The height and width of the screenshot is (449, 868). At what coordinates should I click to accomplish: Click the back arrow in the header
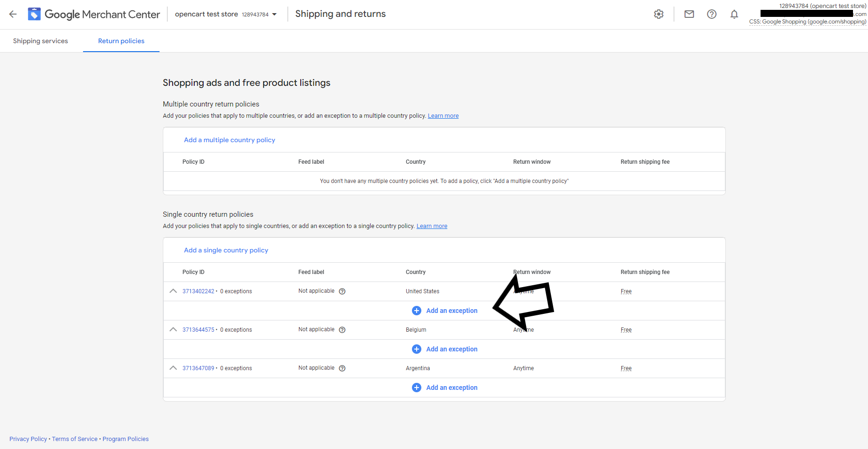13,14
